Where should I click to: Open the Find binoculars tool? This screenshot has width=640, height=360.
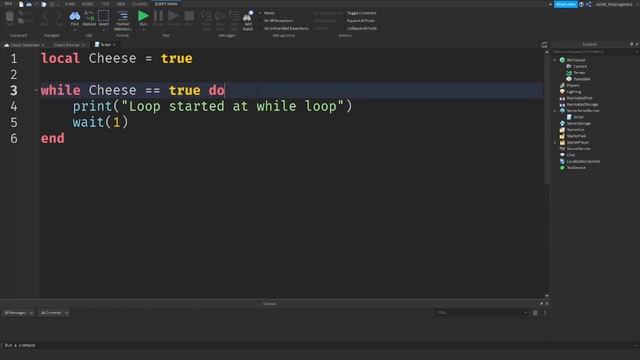(x=75, y=18)
